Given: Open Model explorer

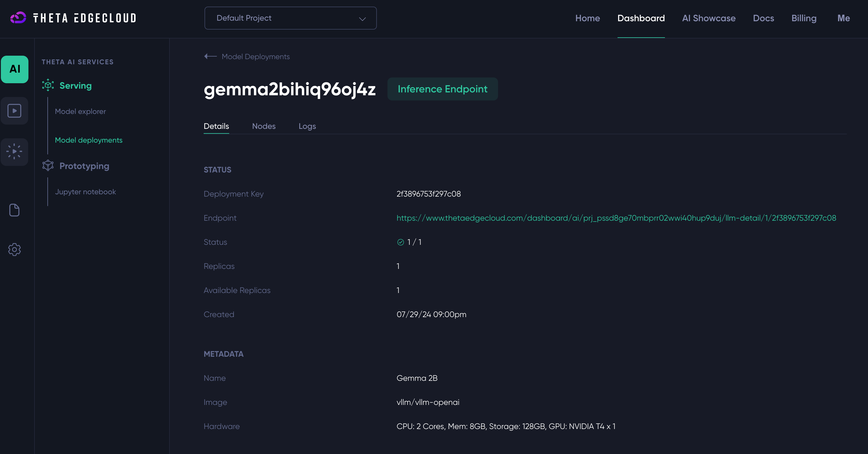Looking at the screenshot, I should click(80, 111).
